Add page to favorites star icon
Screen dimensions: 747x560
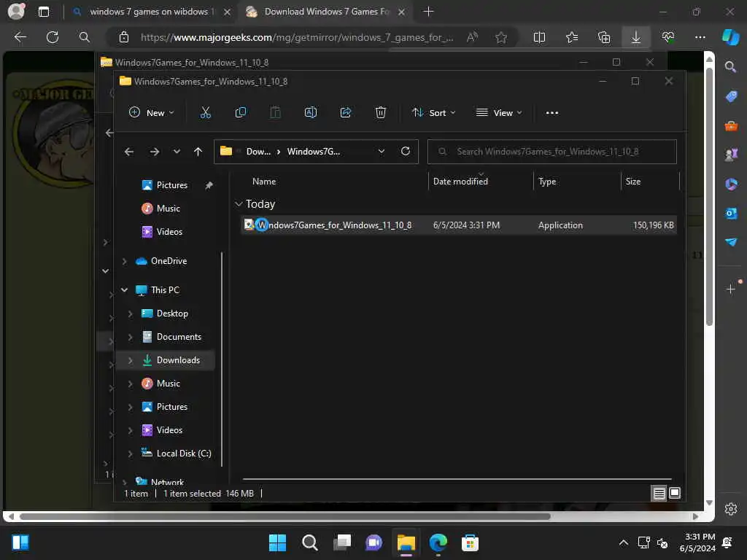500,37
